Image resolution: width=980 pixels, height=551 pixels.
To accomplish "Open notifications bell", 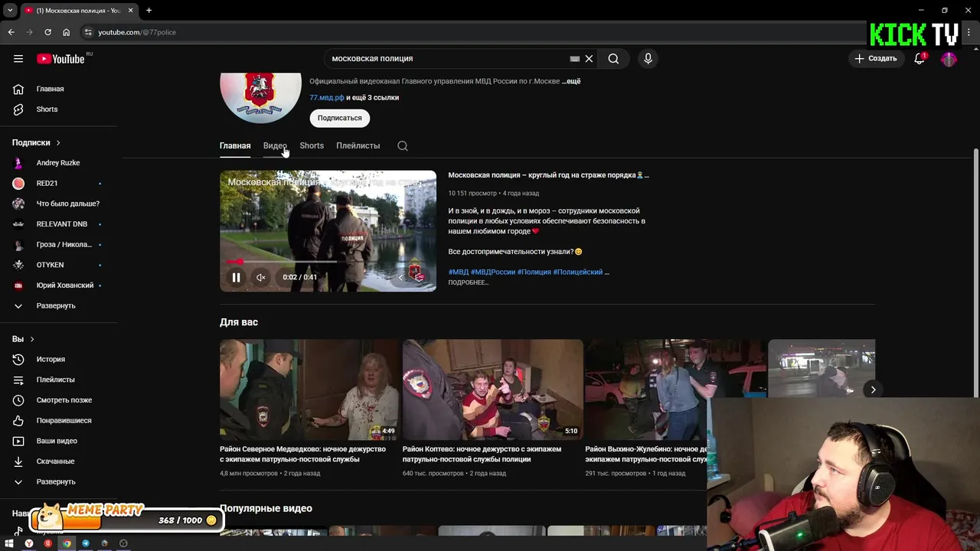I will pos(920,59).
